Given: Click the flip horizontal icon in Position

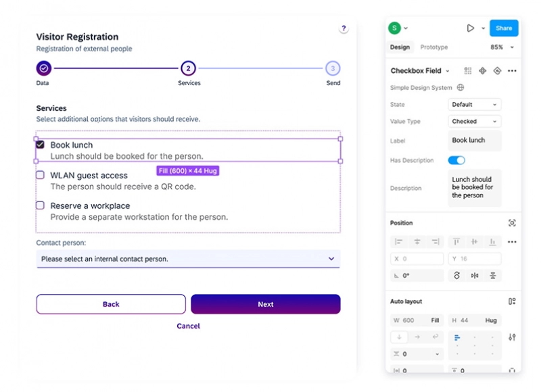Looking at the screenshot, I should (475, 276).
